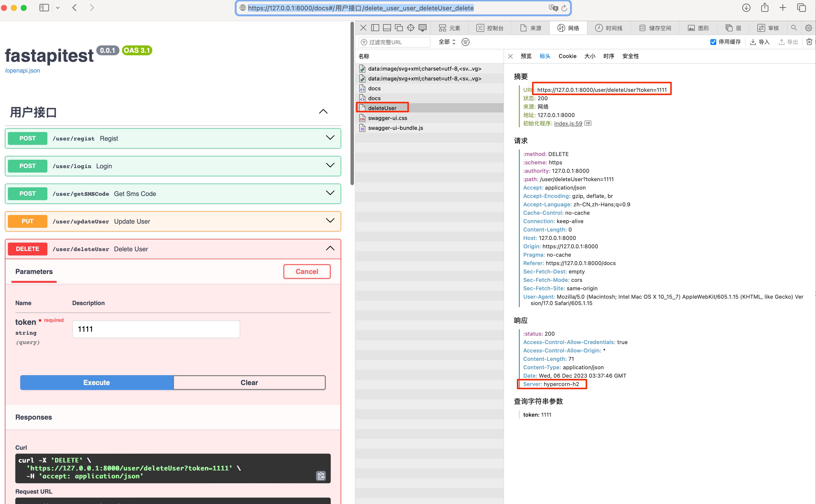Screen dimensions: 816x504
Task: Copy the curl command to clipboard
Action: 321,476
